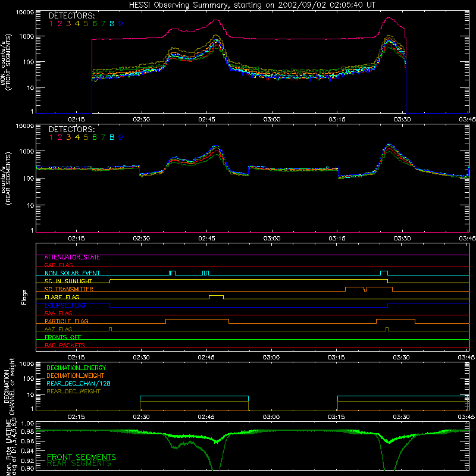
Task: Select the SC_IN_SUNLIGHT flag label
Action: click(68, 281)
